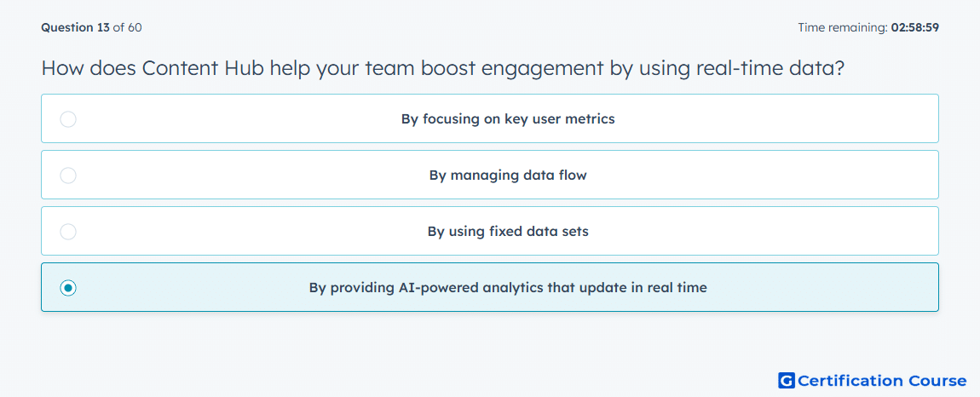The image size is (980, 397).
Task: Click answer text 'By using fixed data sets'
Action: 508,232
